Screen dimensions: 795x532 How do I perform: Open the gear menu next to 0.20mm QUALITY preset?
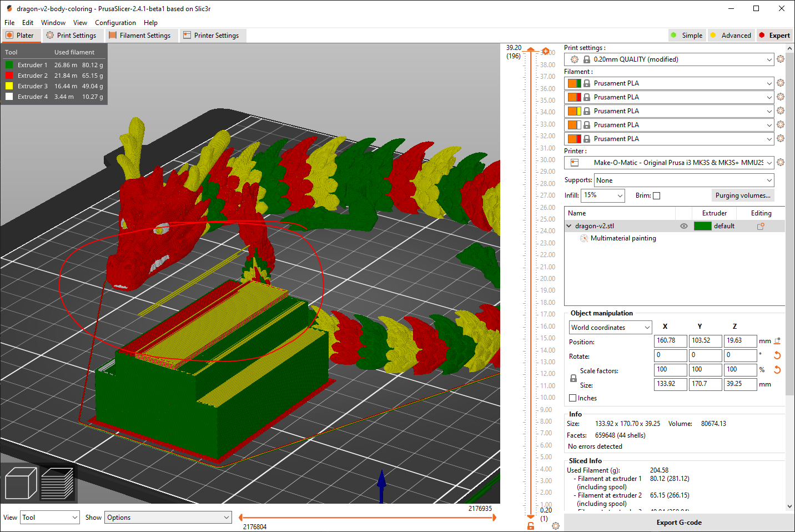pos(781,59)
